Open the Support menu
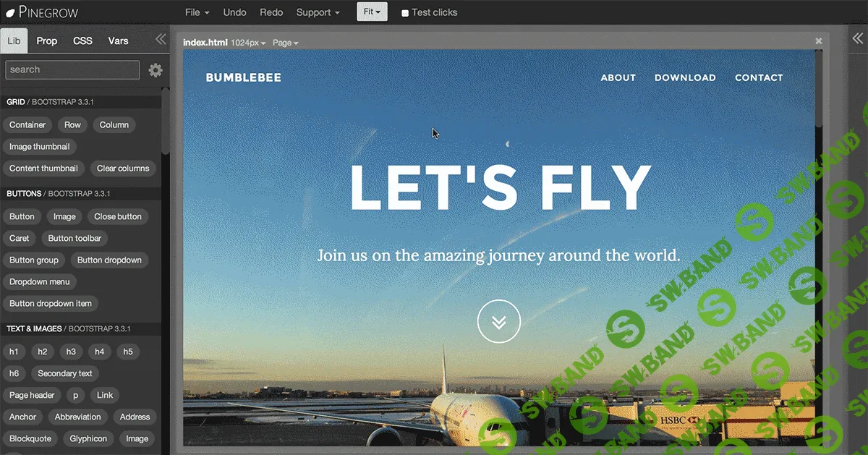 click(x=318, y=12)
